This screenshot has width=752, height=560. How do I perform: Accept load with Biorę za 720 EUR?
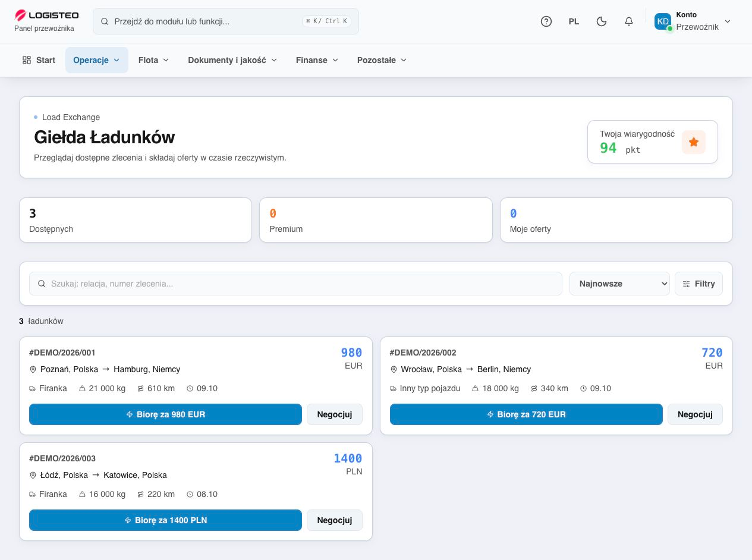coord(526,414)
